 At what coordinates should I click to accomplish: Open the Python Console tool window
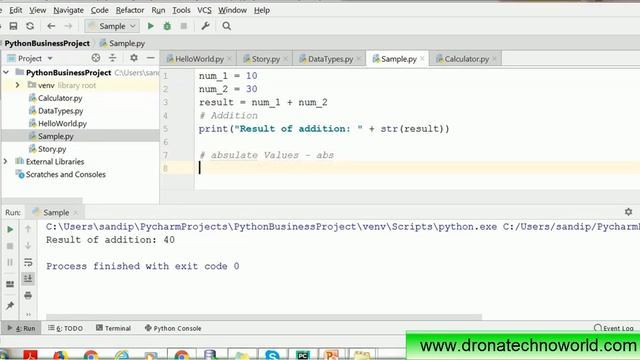[x=173, y=328]
